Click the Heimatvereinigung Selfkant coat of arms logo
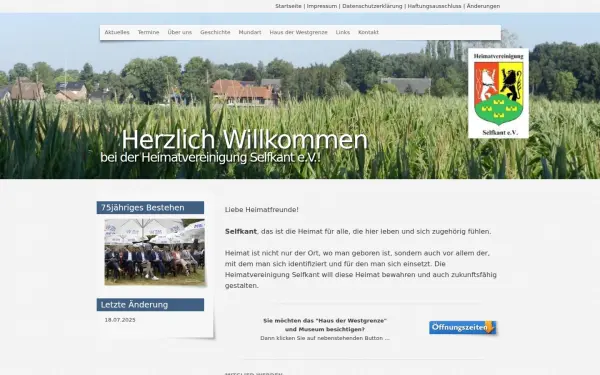 pos(498,93)
